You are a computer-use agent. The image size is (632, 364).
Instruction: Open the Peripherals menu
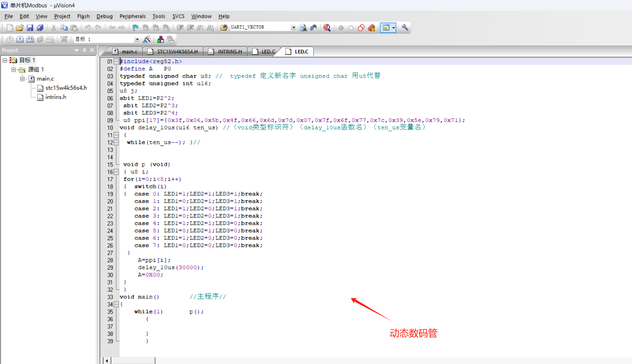(133, 16)
